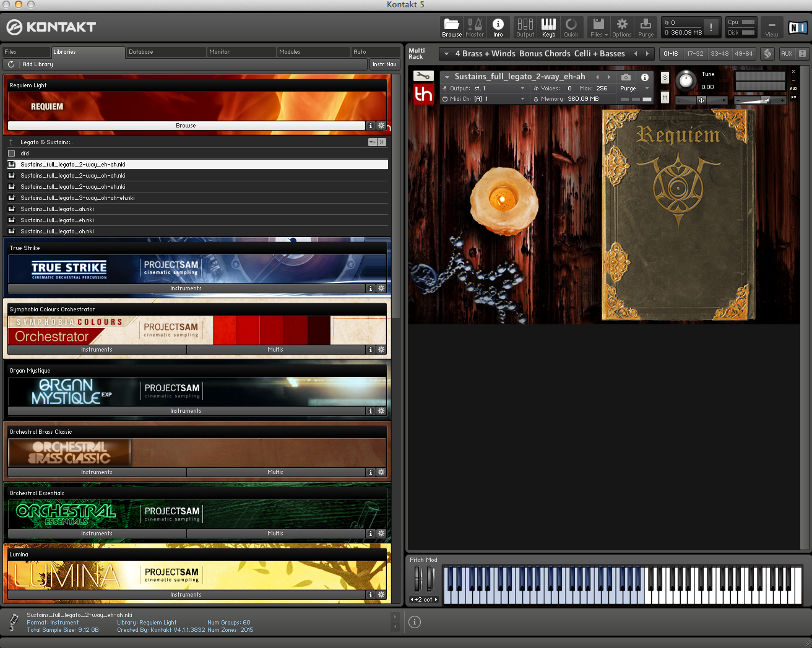Close the Legato & Sustains file list
Screen dimensions: 812x648
point(382,142)
